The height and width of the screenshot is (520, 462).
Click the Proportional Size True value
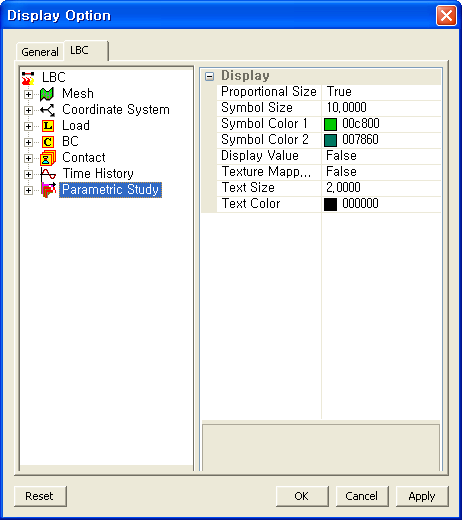click(x=339, y=92)
